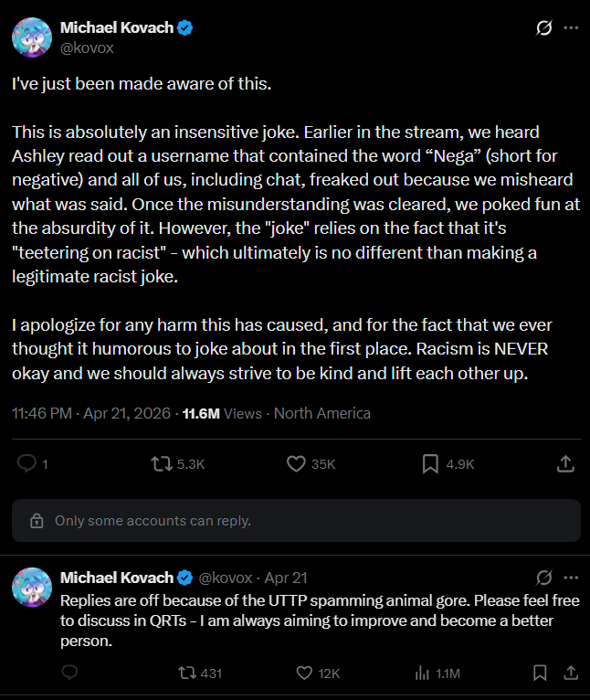
Task: Click Michael Kovach's avatar on main post
Action: (x=31, y=37)
